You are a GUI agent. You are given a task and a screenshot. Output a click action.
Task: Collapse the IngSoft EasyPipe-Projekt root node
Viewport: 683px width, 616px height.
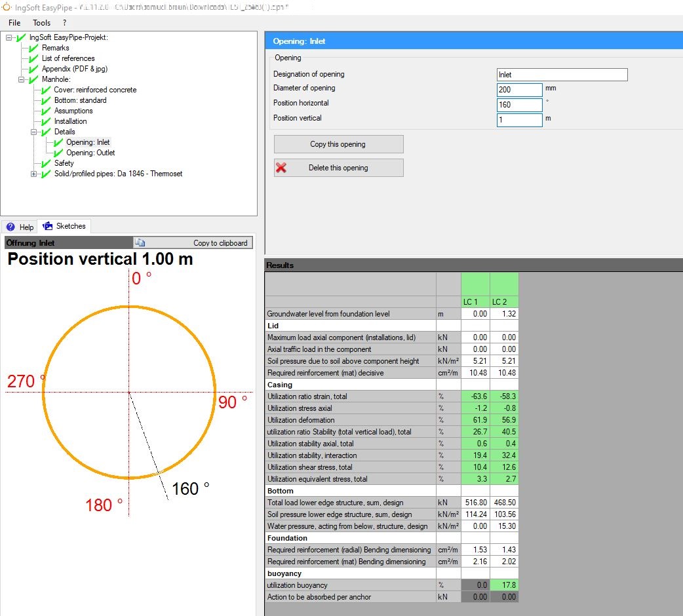tap(9, 37)
